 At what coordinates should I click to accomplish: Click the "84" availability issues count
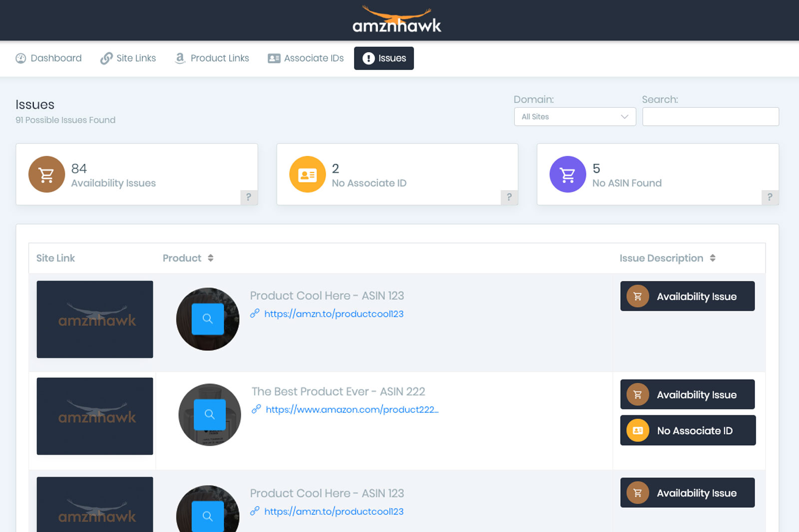click(79, 168)
